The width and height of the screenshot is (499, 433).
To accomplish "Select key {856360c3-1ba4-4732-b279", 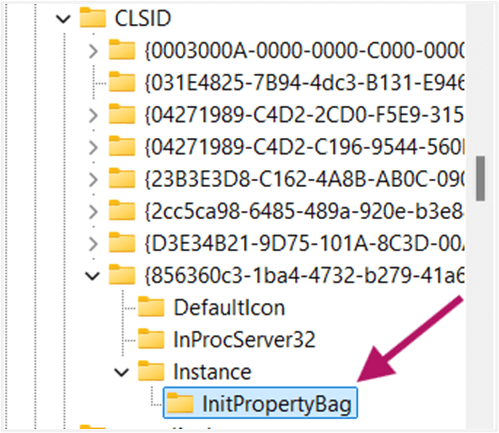I will tap(304, 276).
